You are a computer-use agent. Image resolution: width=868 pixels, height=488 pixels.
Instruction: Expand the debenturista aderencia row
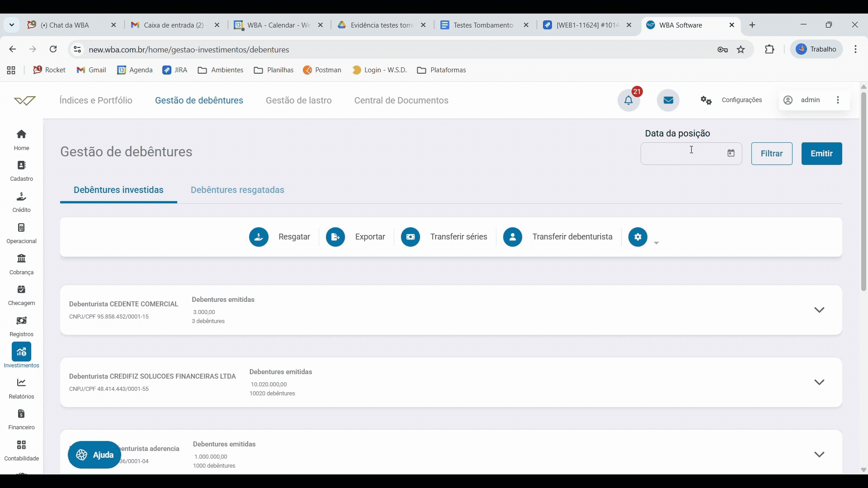tap(819, 455)
